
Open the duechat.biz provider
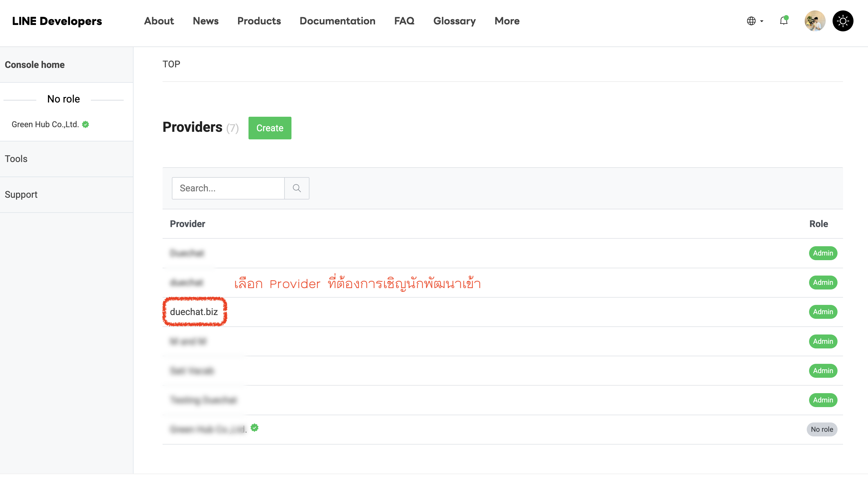[x=194, y=312]
